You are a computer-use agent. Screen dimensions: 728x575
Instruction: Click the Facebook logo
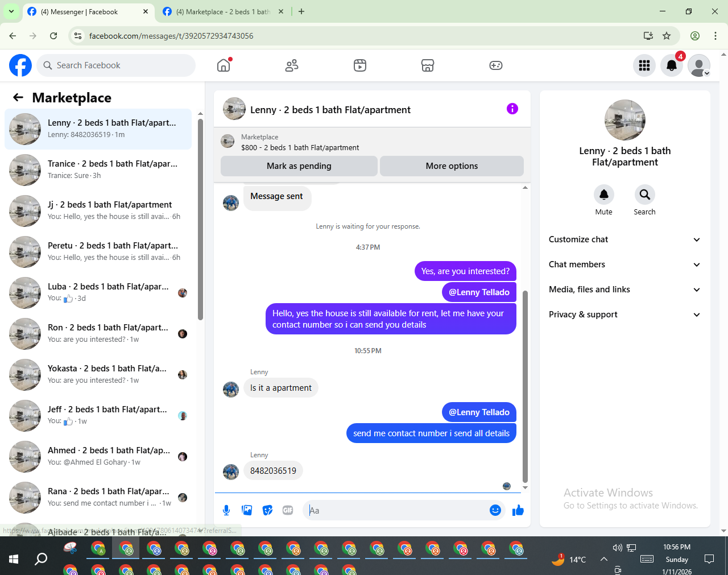click(x=20, y=65)
